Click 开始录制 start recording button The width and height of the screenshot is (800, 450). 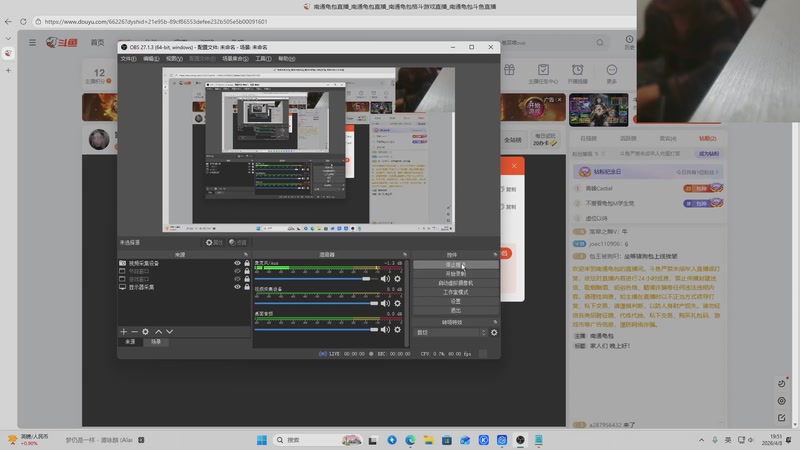[456, 274]
